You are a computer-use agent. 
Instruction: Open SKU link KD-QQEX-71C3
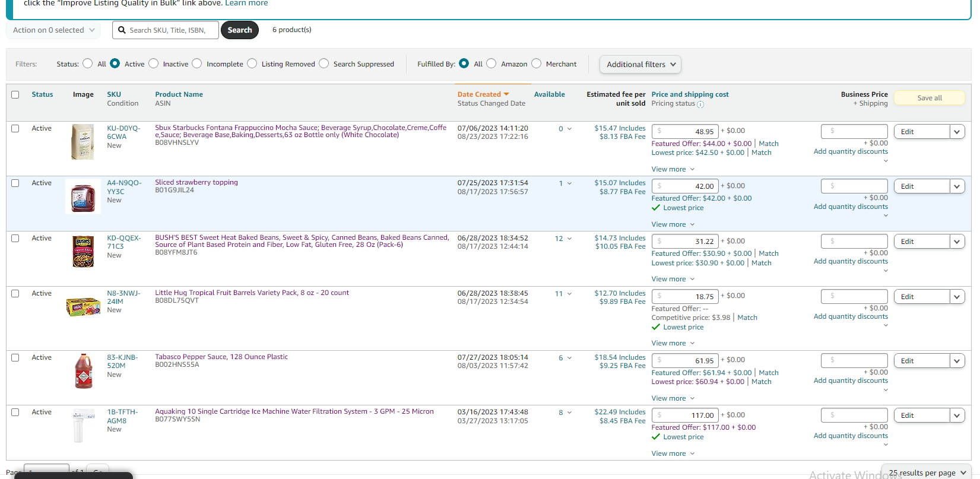tap(124, 242)
